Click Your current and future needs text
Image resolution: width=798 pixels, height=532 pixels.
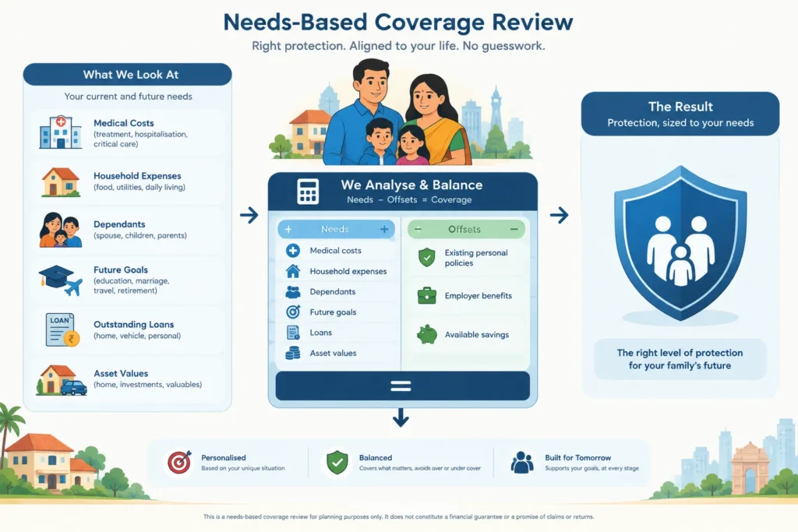coord(129,97)
